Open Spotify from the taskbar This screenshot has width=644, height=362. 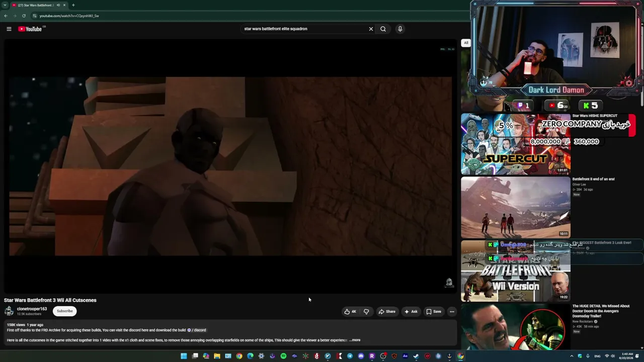283,356
